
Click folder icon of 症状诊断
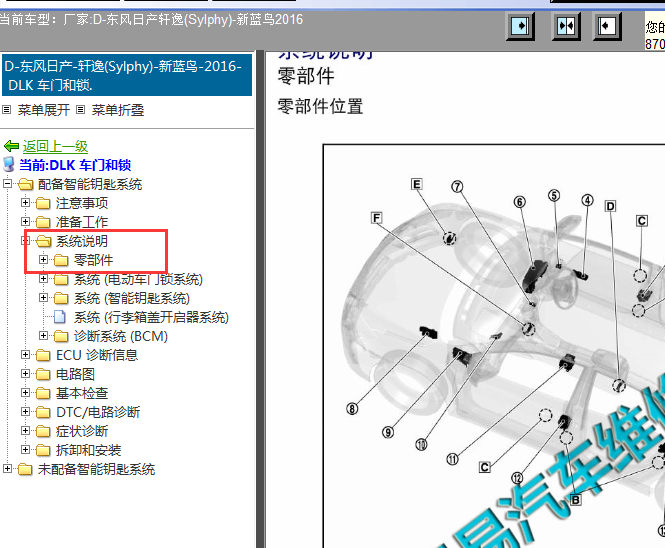coord(43,431)
